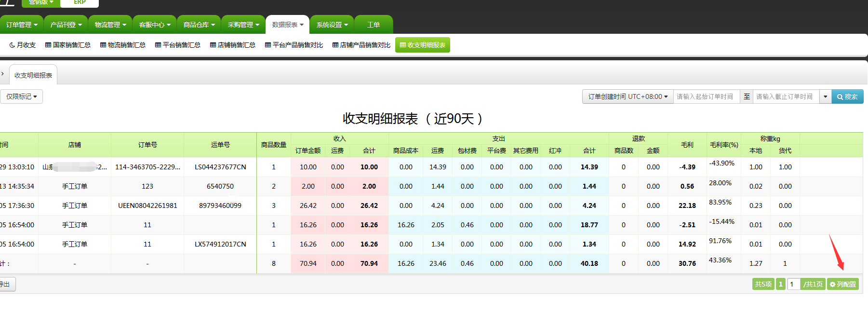Open the 采购管理 menu
Screen dimensions: 868x316
(x=243, y=25)
